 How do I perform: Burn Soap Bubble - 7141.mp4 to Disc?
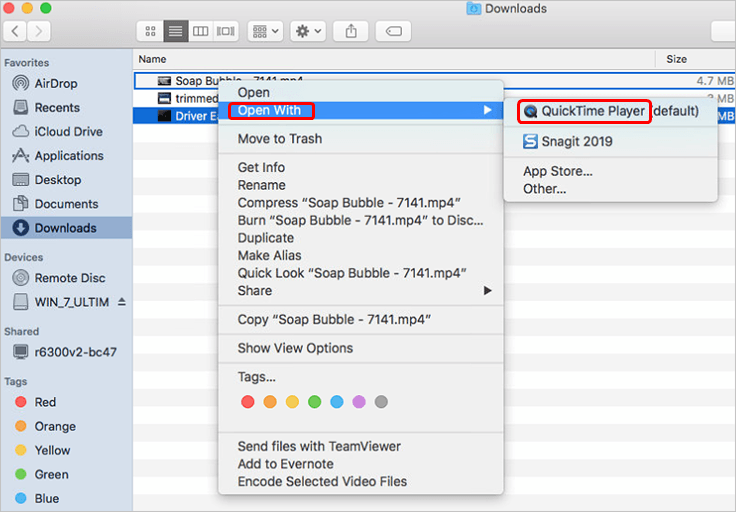click(360, 220)
